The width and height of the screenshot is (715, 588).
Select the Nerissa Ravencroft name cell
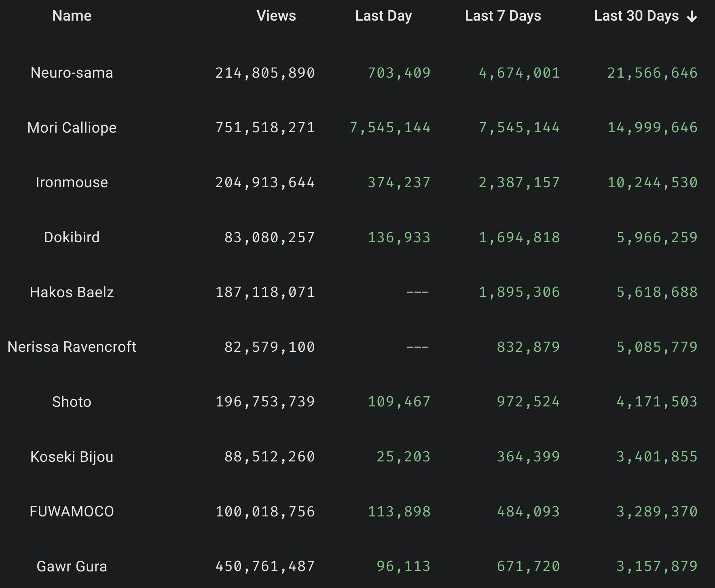click(x=72, y=347)
